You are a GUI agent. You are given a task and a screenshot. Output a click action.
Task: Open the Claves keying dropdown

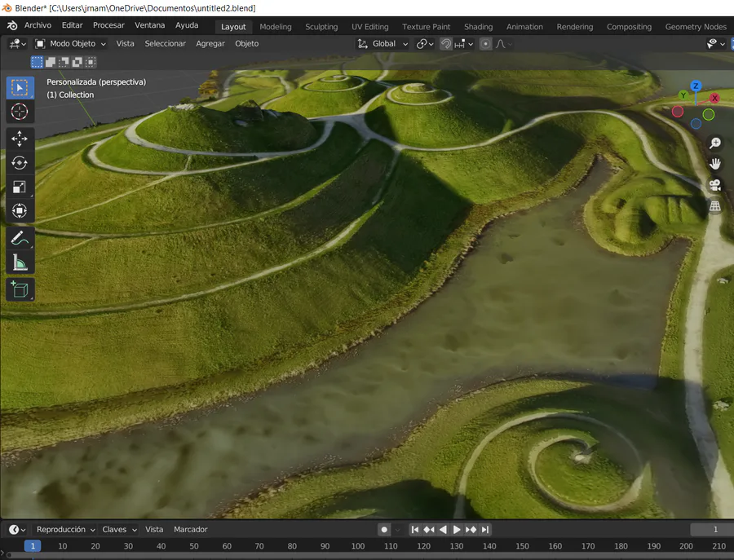[x=119, y=530]
